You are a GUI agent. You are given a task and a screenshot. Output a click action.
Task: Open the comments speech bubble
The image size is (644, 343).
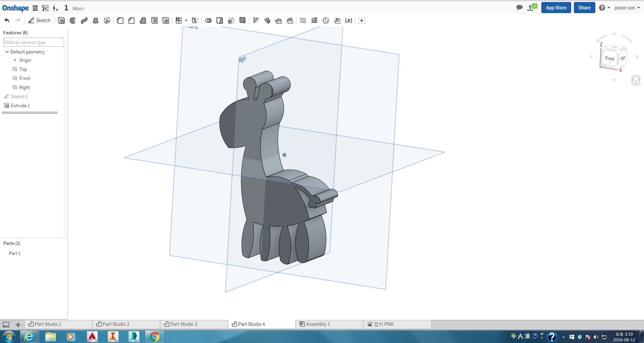pos(519,7)
